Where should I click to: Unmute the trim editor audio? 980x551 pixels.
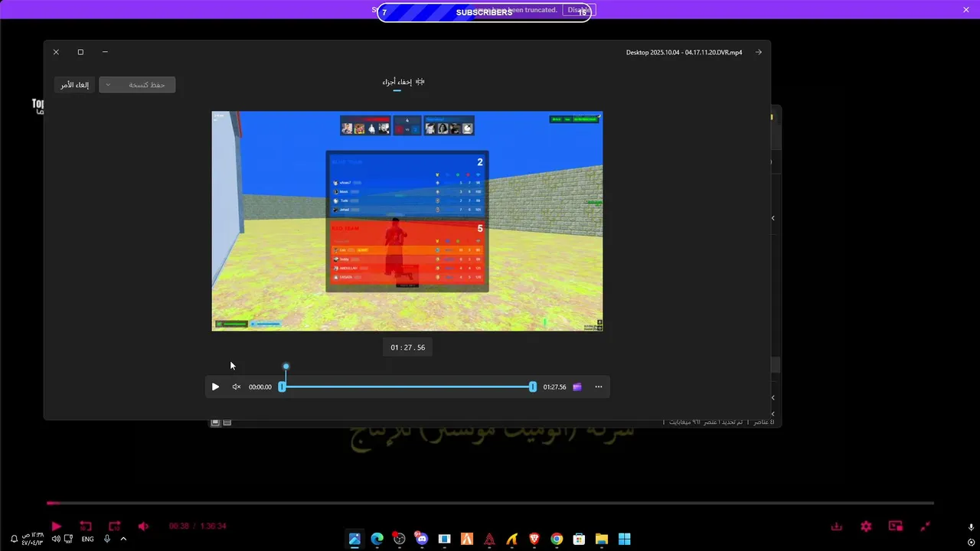tap(237, 387)
